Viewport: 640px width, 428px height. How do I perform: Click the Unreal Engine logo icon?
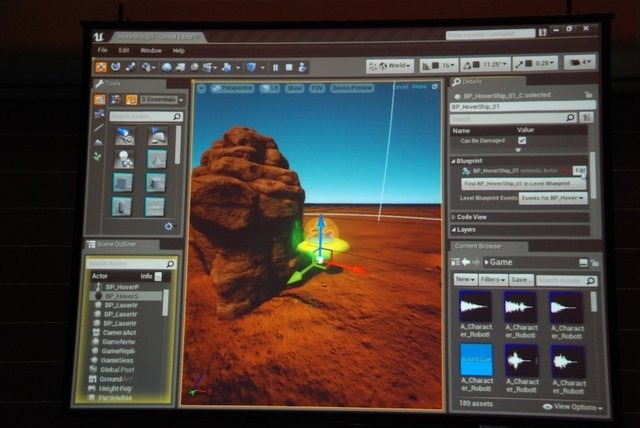coord(98,37)
